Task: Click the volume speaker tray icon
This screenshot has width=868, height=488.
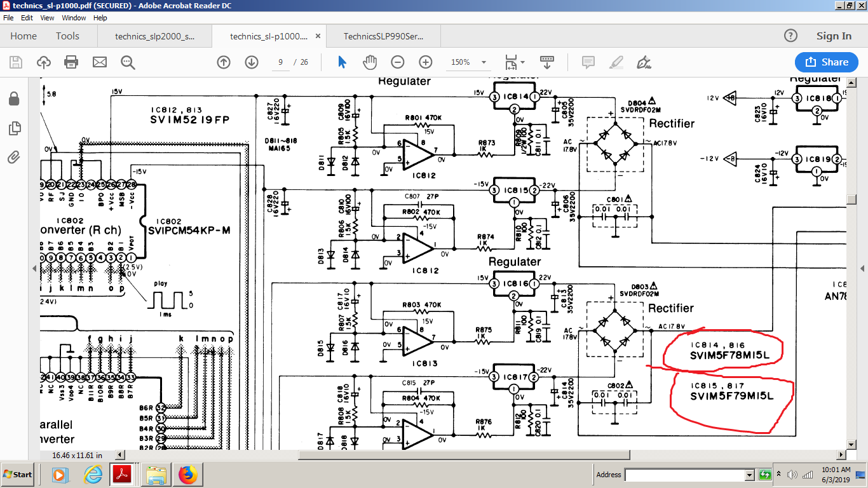Action: (792, 475)
